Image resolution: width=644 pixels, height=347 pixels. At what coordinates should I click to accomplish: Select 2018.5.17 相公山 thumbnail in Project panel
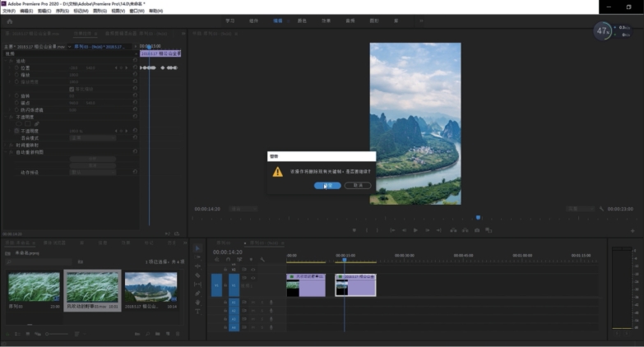[151, 287]
